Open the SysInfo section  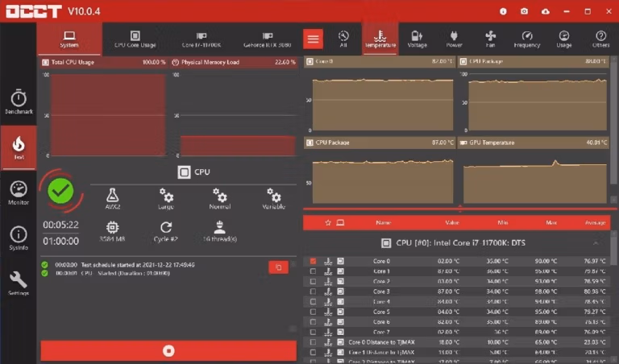pos(19,238)
